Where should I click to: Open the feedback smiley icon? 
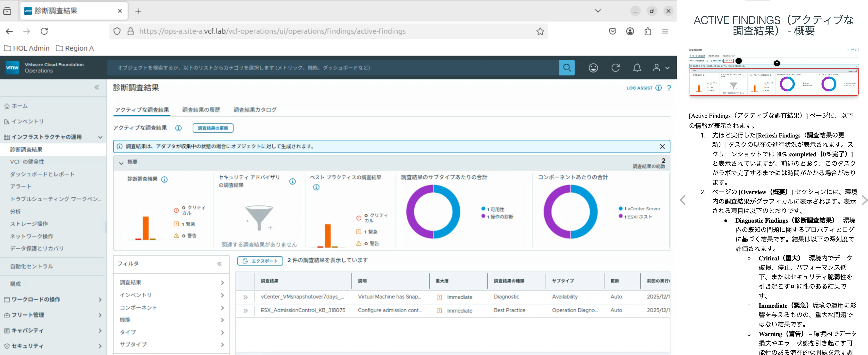593,68
